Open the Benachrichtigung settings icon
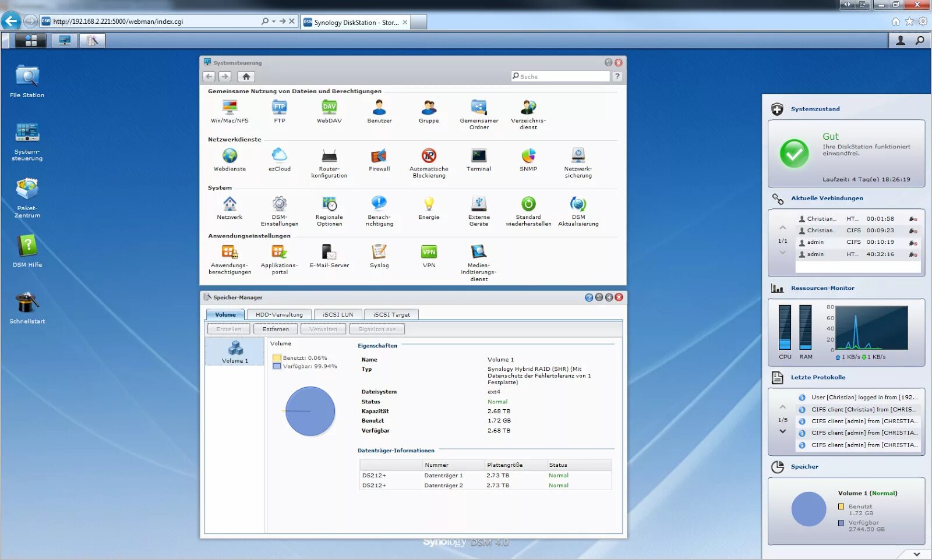The image size is (932, 560). [x=379, y=211]
